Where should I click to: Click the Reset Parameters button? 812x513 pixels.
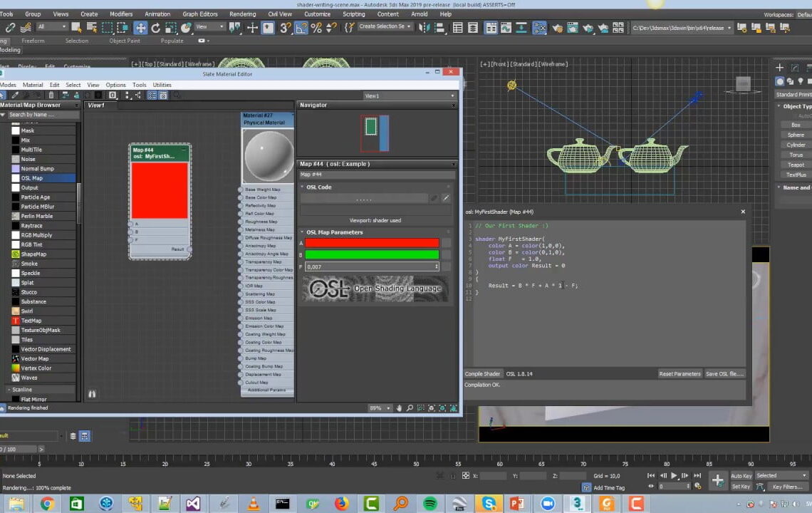[680, 373]
